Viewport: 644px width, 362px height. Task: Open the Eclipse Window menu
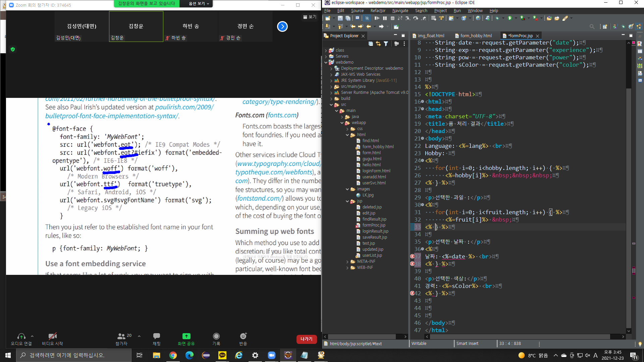(475, 11)
